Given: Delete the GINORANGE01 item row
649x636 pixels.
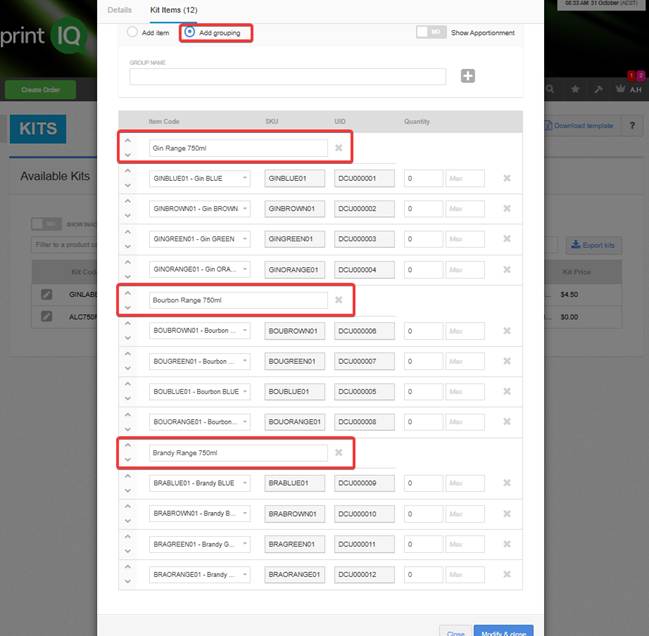Looking at the screenshot, I should point(507,269).
